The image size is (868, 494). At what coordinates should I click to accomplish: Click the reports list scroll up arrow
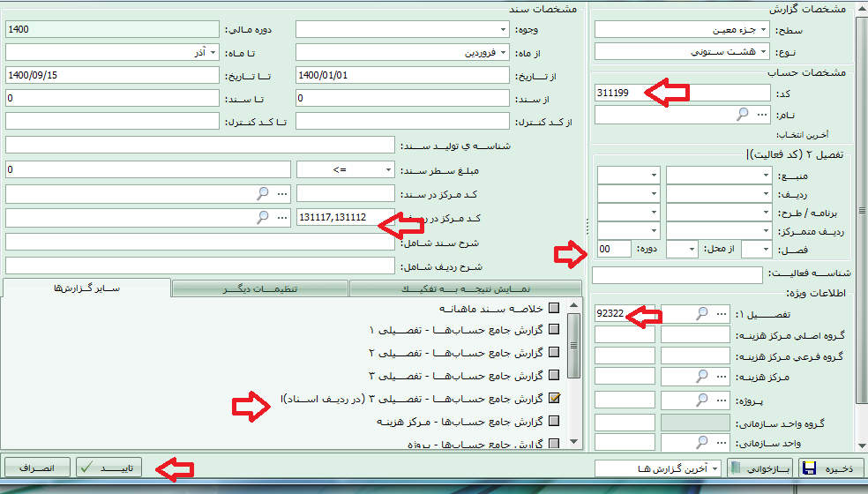pyautogui.click(x=574, y=305)
